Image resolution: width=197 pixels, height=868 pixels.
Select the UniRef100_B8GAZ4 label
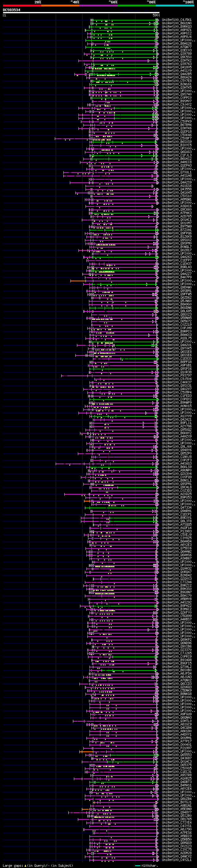176,78
